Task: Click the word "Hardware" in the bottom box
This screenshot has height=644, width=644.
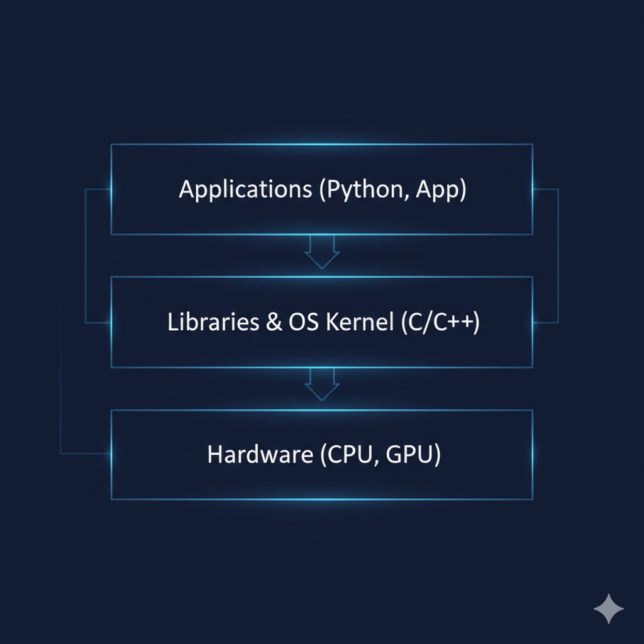Action: pyautogui.click(x=260, y=454)
